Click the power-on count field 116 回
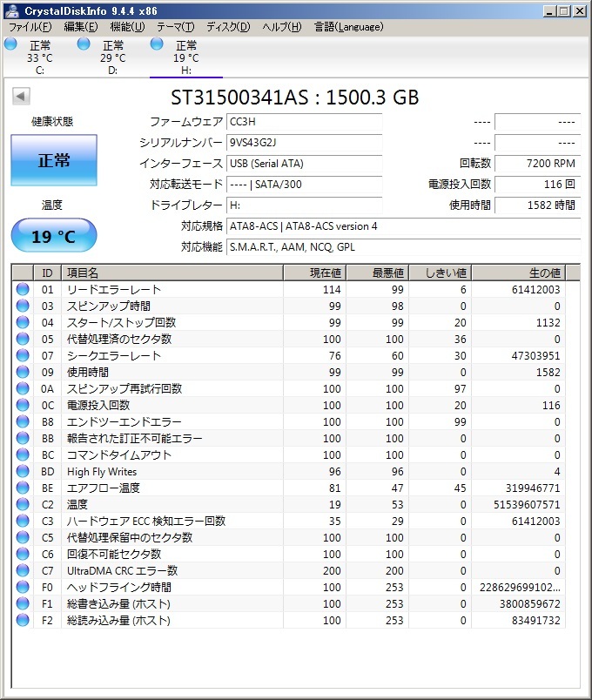This screenshot has width=592, height=700. pyautogui.click(x=537, y=185)
